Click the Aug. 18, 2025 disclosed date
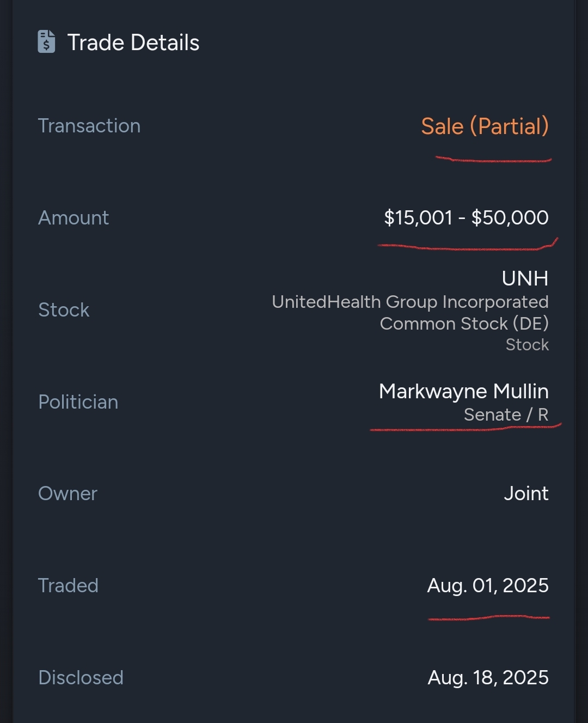 pos(488,678)
